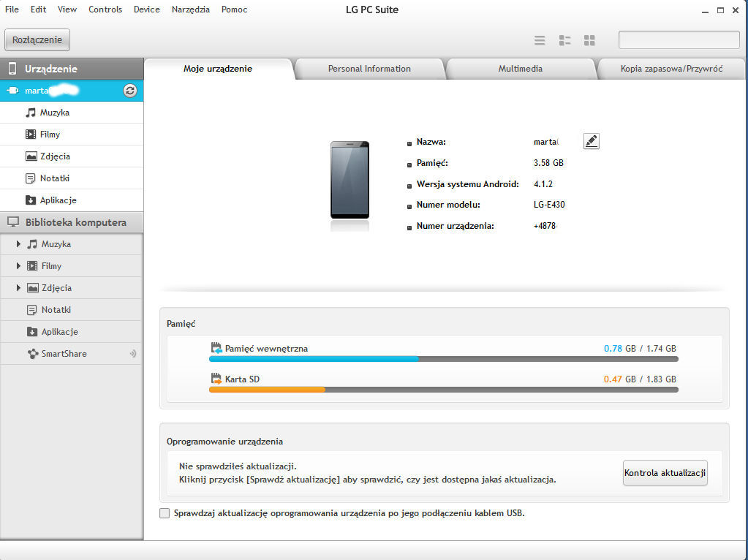Click the library Notatki note icon

pyautogui.click(x=31, y=310)
